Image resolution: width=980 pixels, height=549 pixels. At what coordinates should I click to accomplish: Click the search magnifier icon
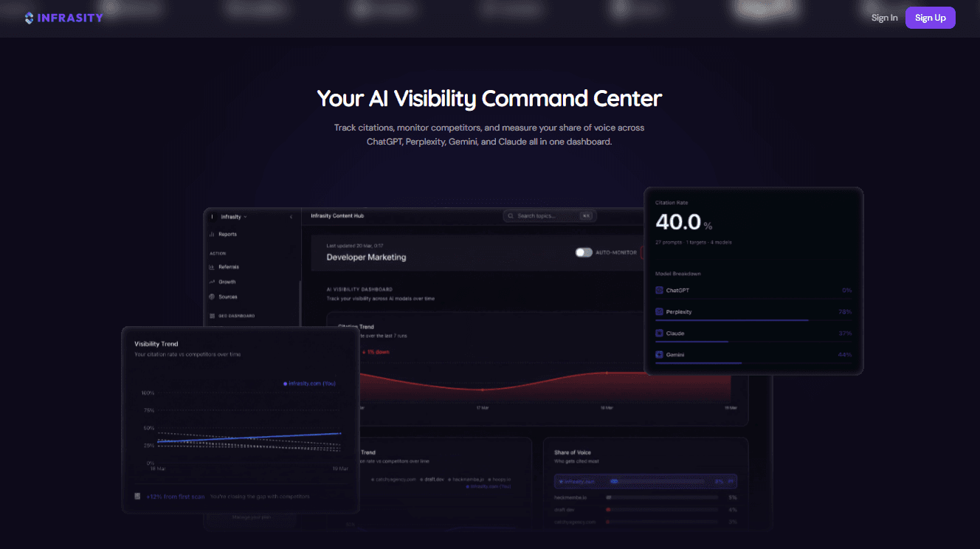pyautogui.click(x=511, y=216)
